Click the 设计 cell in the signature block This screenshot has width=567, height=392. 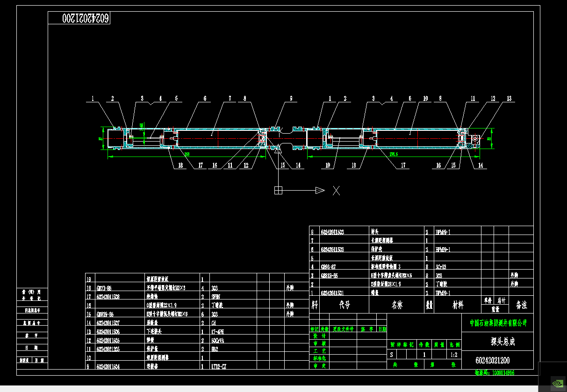coord(320,336)
